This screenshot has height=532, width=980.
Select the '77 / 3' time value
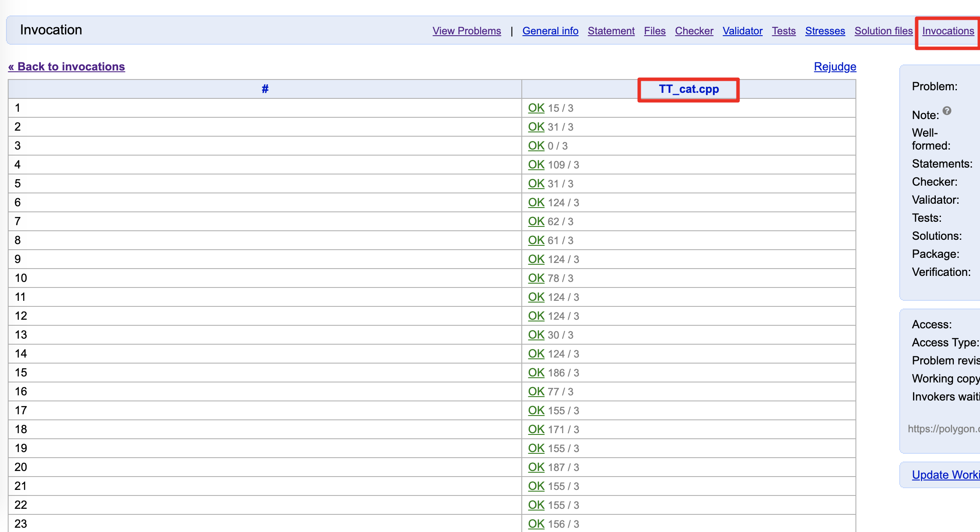[x=560, y=392]
